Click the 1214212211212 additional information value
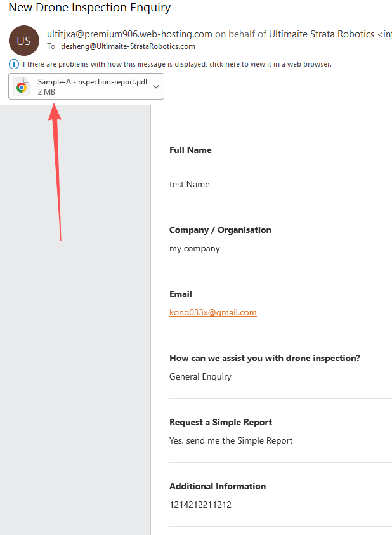The height and width of the screenshot is (535, 392). [200, 505]
